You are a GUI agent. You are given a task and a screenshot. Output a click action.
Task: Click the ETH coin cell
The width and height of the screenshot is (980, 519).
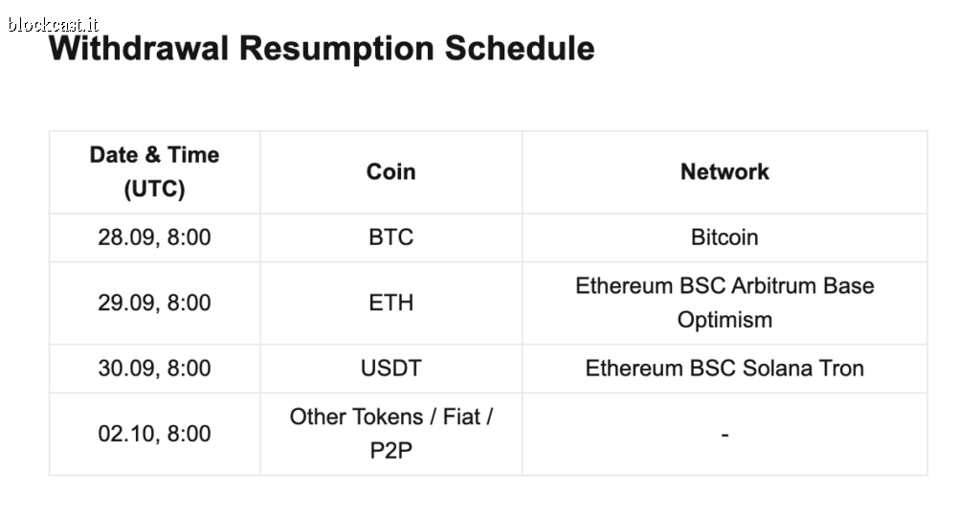391,304
